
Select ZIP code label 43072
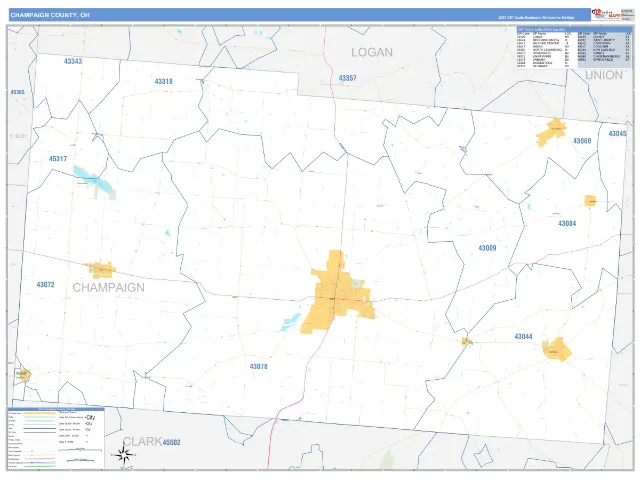tap(45, 284)
